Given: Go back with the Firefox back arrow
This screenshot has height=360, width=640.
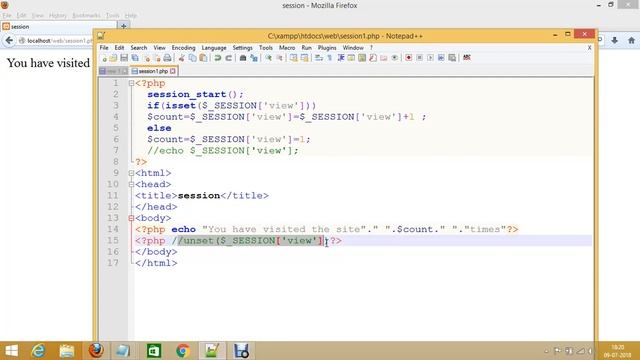Looking at the screenshot, I should 9,40.
